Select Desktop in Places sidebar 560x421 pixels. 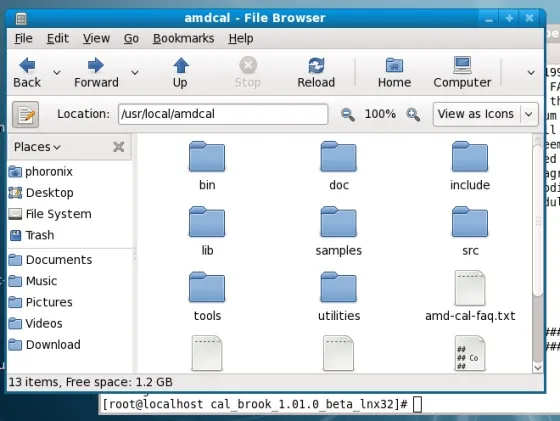click(x=41, y=193)
